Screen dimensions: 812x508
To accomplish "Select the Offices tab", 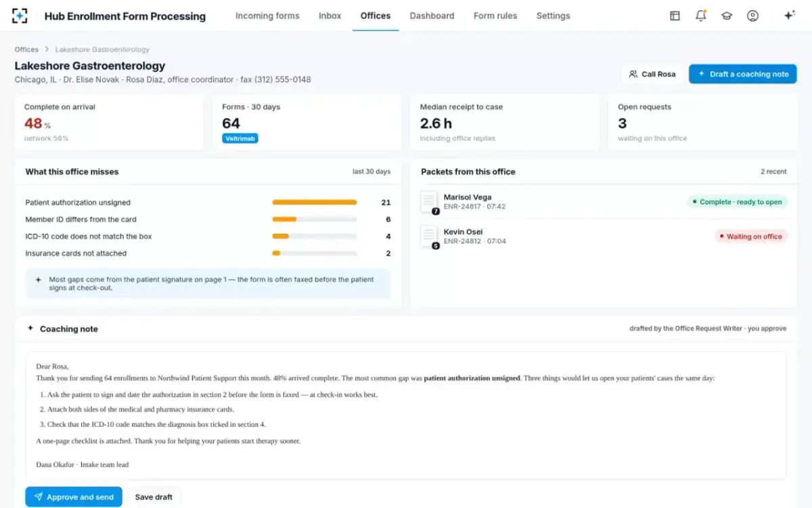I will click(x=376, y=16).
